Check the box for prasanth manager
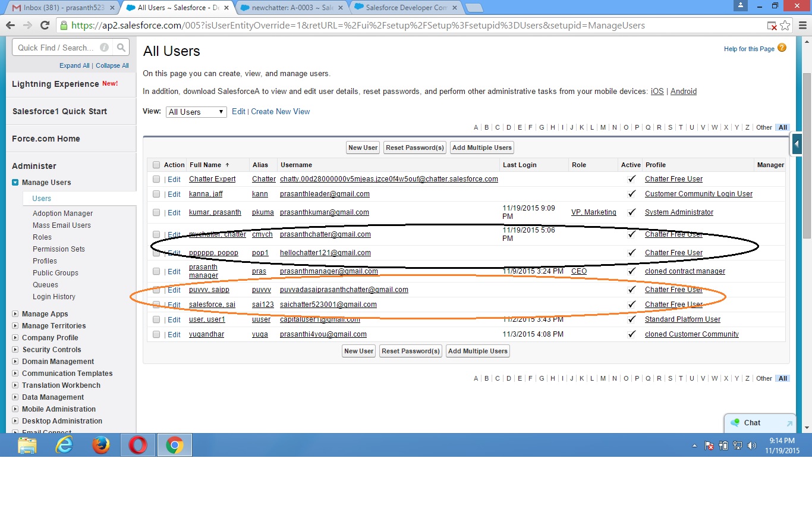The height and width of the screenshot is (505, 812). [x=156, y=271]
